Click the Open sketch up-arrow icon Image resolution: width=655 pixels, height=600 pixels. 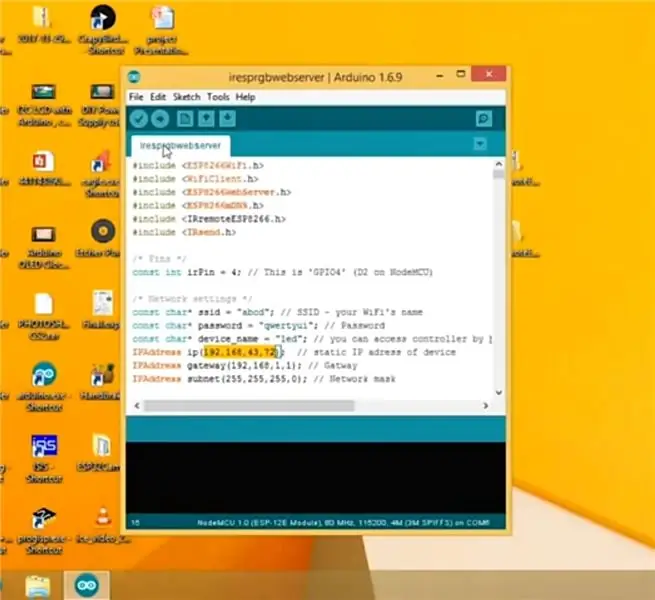point(206,119)
